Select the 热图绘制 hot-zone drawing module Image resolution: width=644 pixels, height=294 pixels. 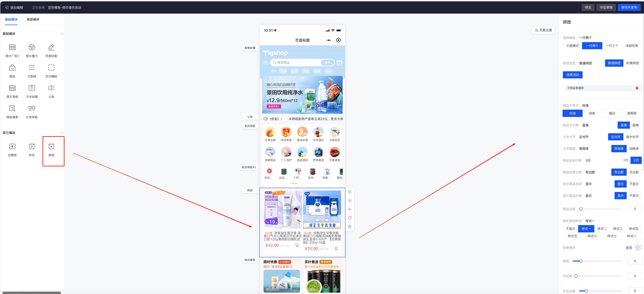point(51,50)
